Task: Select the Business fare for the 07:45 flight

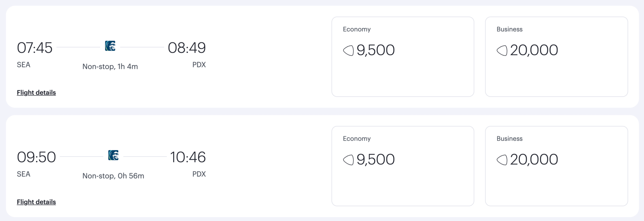Action: point(556,56)
